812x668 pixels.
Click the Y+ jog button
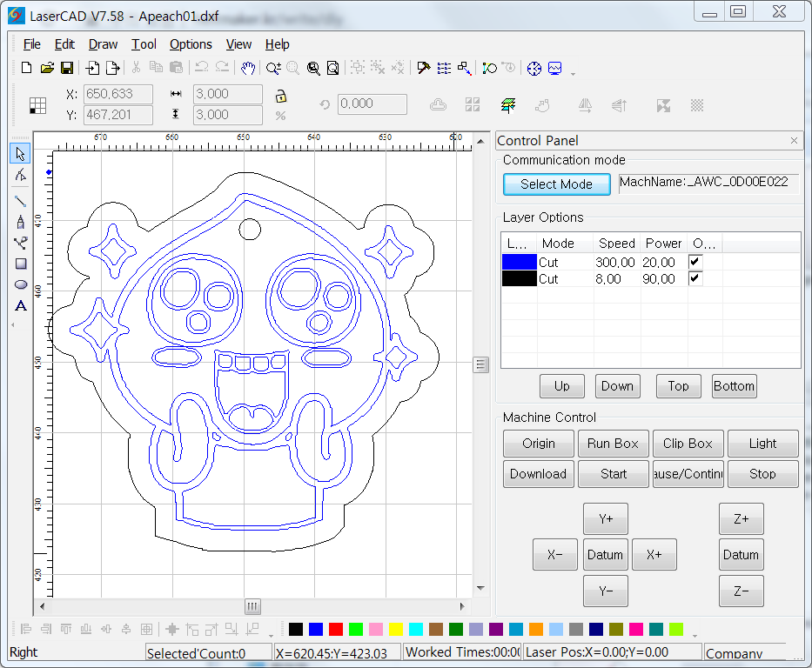[606, 518]
